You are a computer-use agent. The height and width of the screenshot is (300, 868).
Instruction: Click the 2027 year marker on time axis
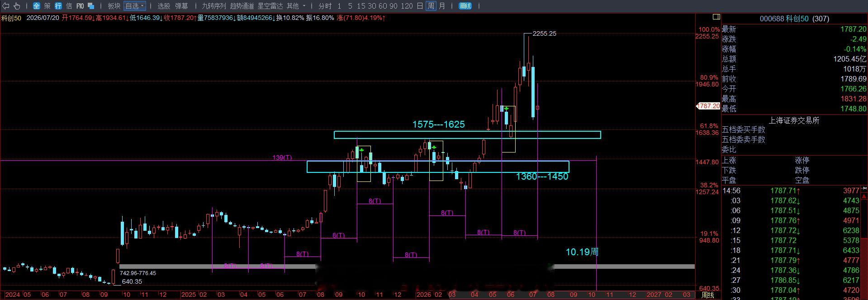pyautogui.click(x=654, y=295)
